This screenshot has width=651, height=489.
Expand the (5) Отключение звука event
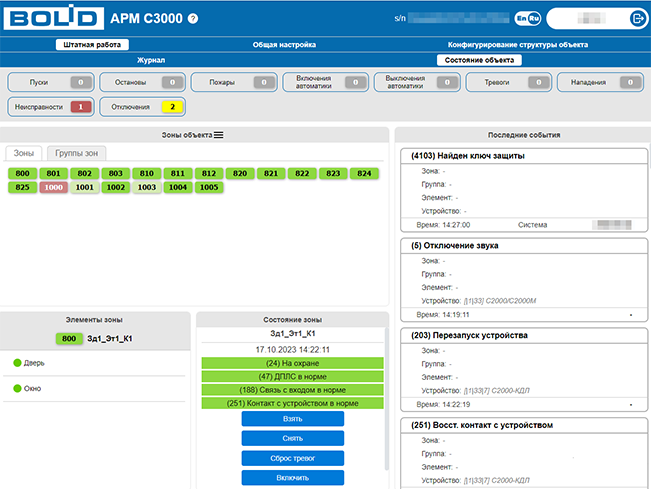[x=455, y=245]
